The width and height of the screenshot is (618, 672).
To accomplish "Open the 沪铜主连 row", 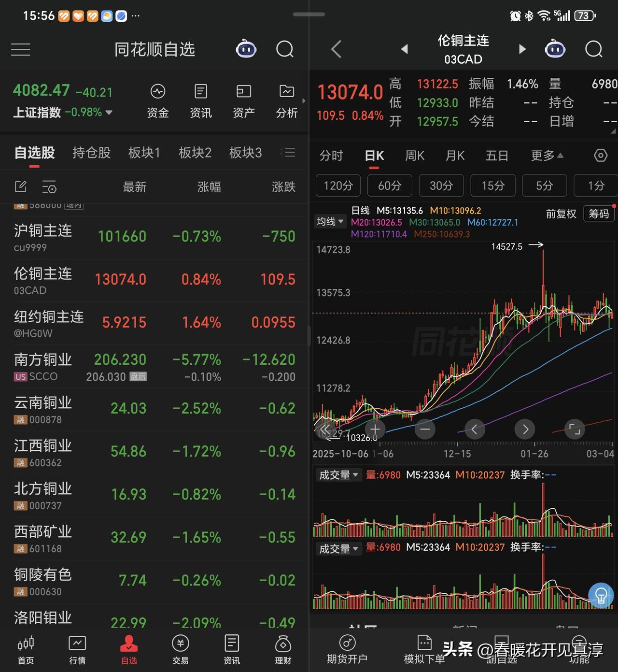I will pos(154,237).
